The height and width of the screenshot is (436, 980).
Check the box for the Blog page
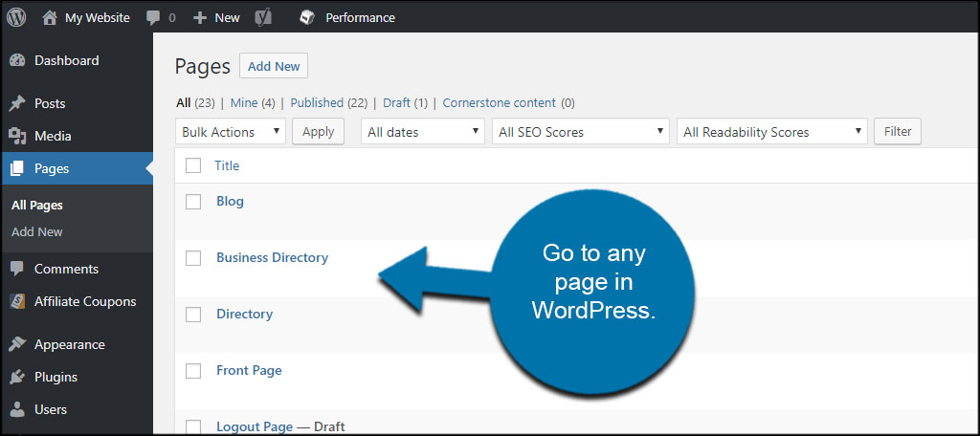pyautogui.click(x=193, y=202)
